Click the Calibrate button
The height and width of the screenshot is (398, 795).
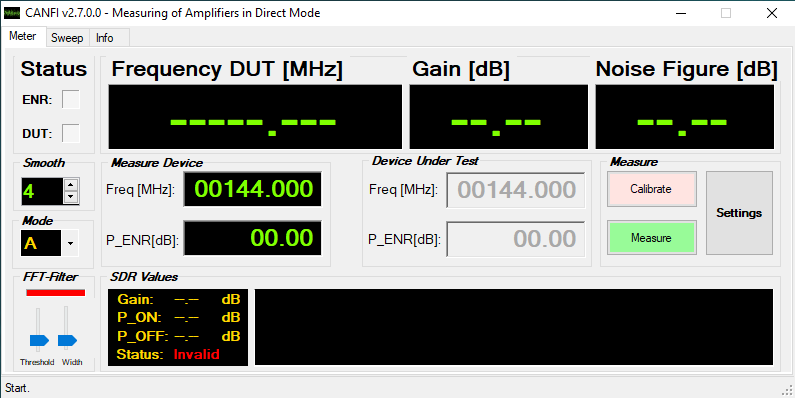click(x=652, y=189)
